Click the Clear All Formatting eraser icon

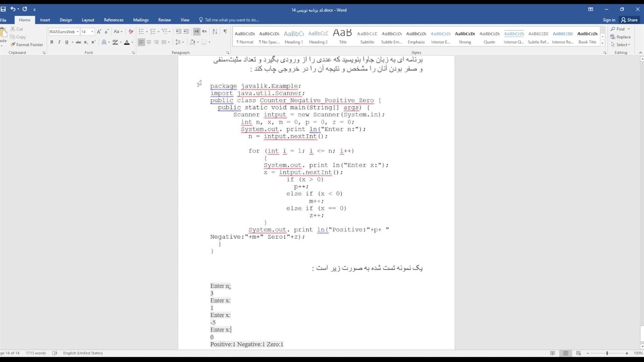131,32
